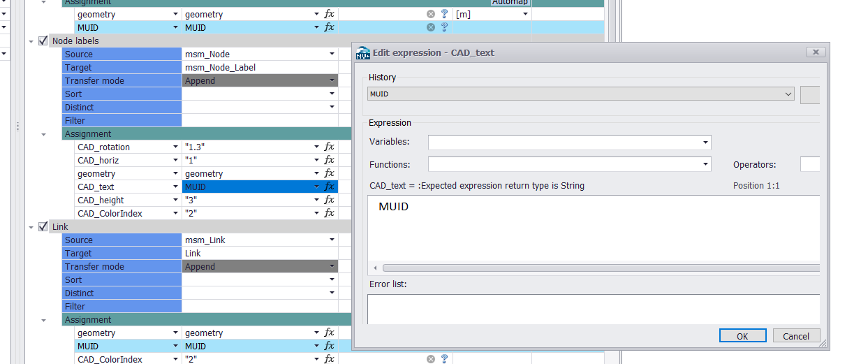Open help for top geometry [m] row

coord(444,14)
